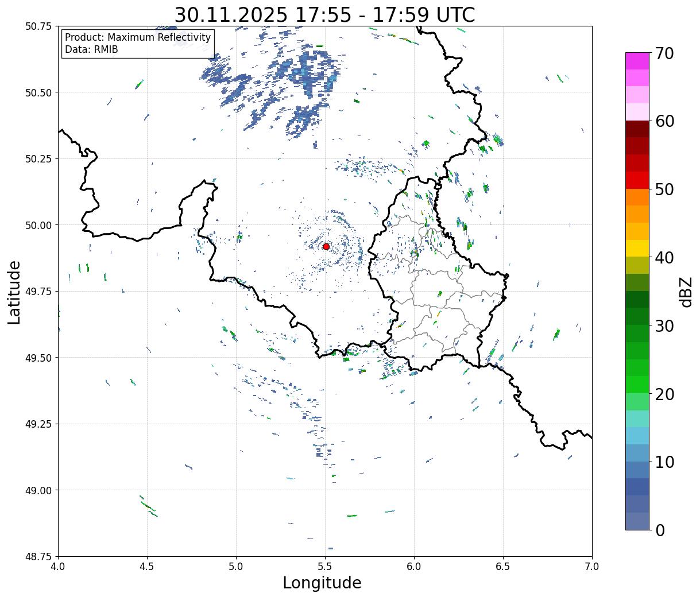The width and height of the screenshot is (700, 597).
Task: Click longitude tick label 7.0
Action: click(x=592, y=567)
